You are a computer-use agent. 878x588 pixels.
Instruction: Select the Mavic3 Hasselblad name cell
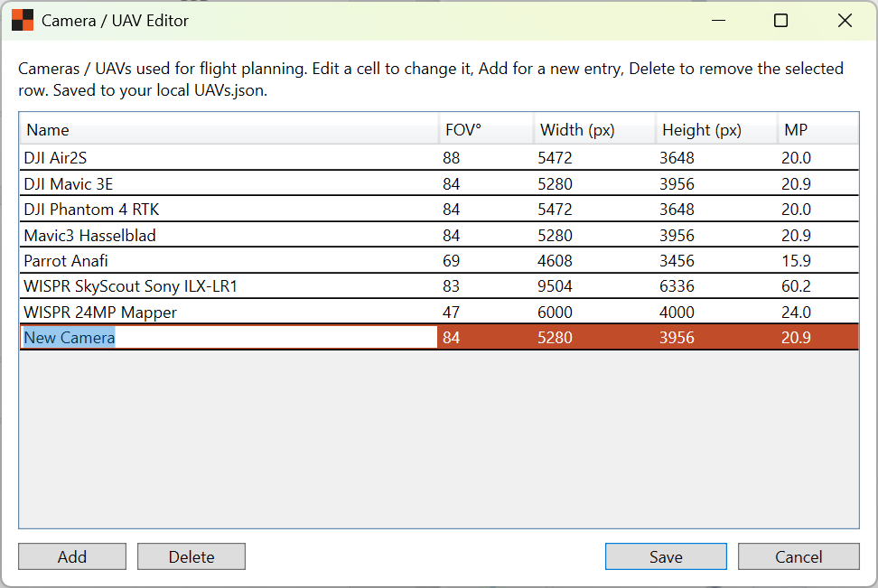[x=229, y=235]
